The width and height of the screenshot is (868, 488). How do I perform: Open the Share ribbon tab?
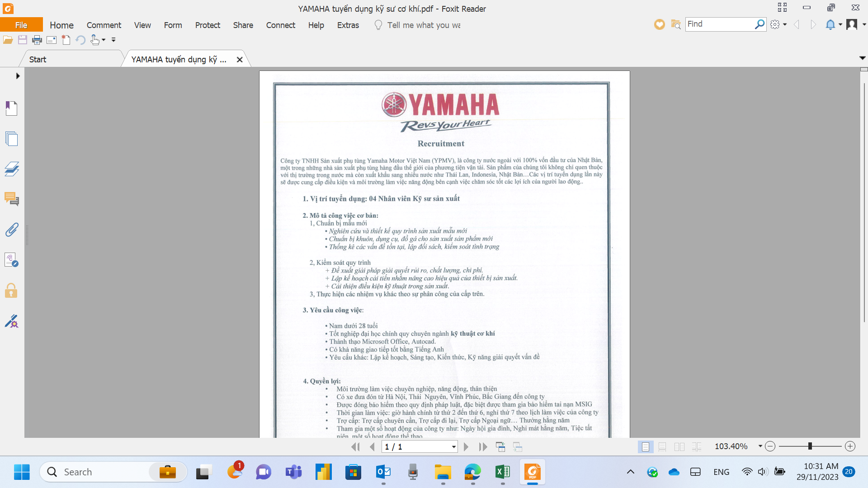[x=243, y=25]
